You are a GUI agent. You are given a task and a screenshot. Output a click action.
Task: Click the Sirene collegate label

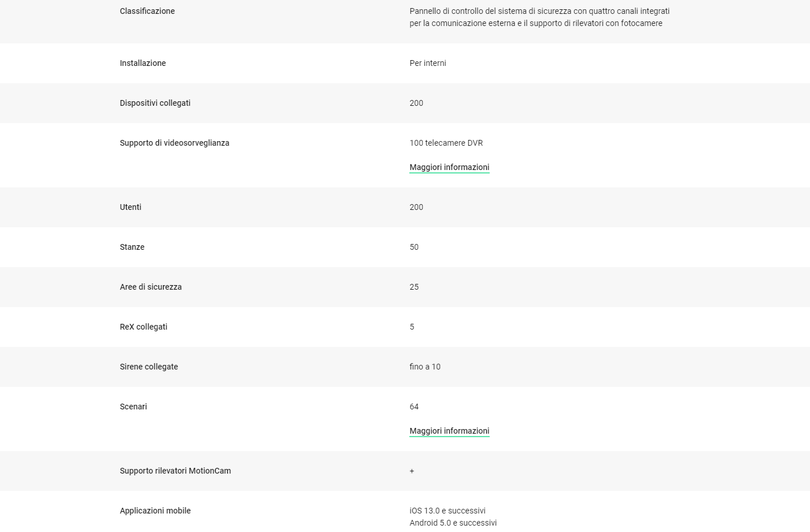pos(149,367)
